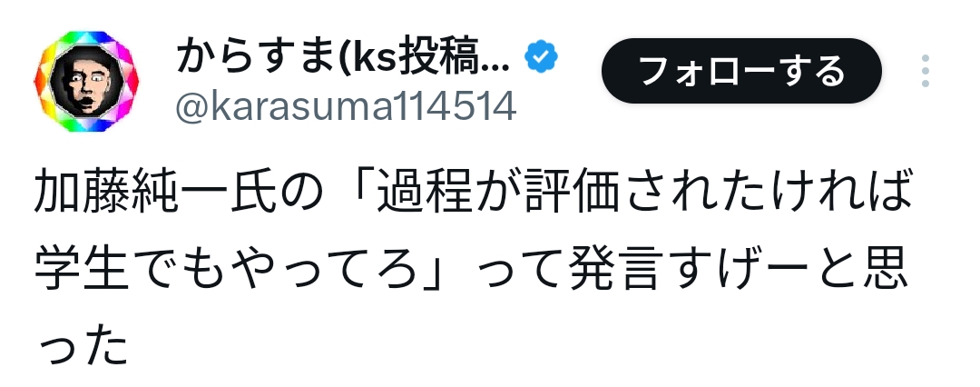The image size is (980, 387).
Task: Open the @karasuma114514 handle link
Action: (x=346, y=106)
